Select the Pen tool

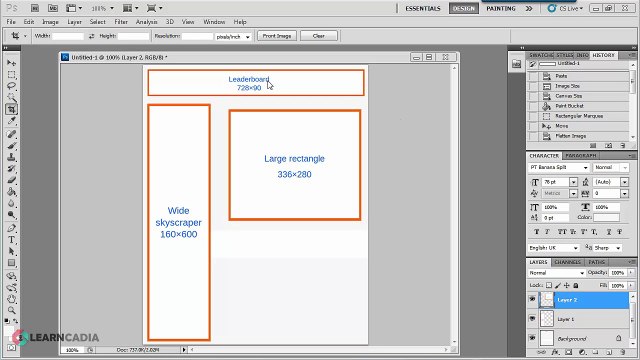click(x=11, y=228)
